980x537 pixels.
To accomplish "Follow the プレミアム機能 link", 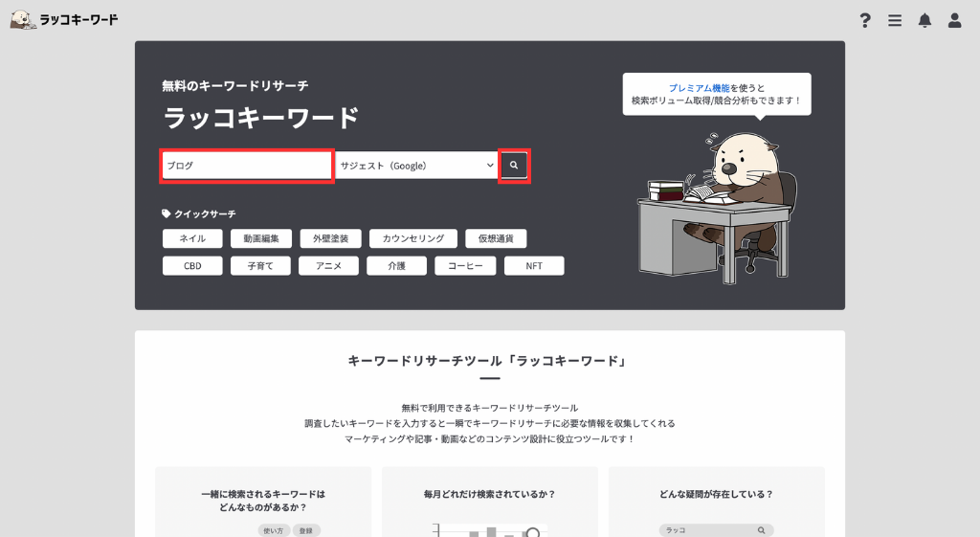I will click(x=699, y=88).
